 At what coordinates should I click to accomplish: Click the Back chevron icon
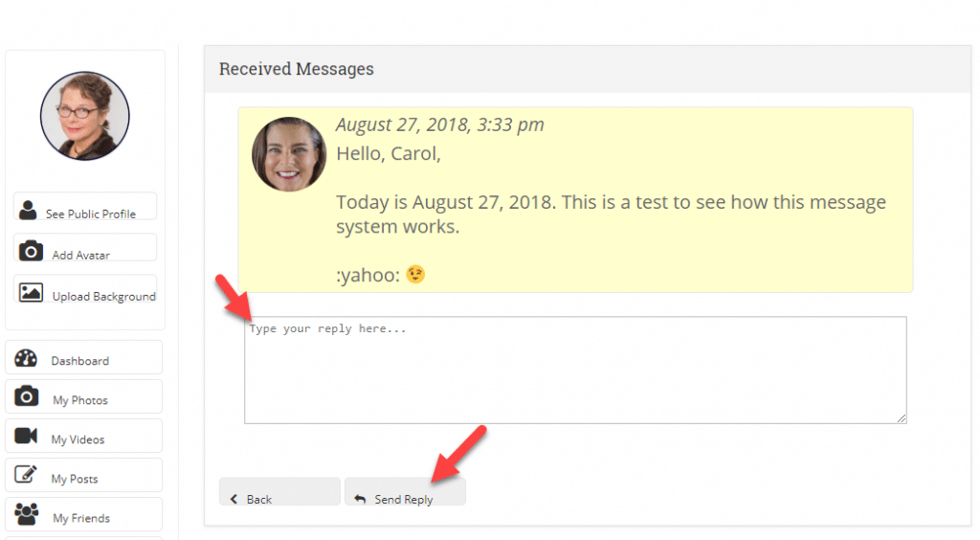coord(234,499)
